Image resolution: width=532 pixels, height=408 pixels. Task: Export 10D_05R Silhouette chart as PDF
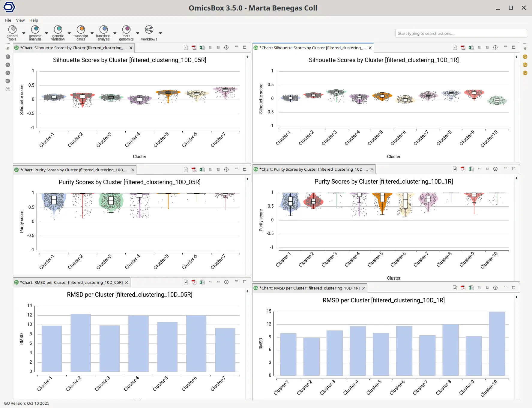click(x=194, y=47)
